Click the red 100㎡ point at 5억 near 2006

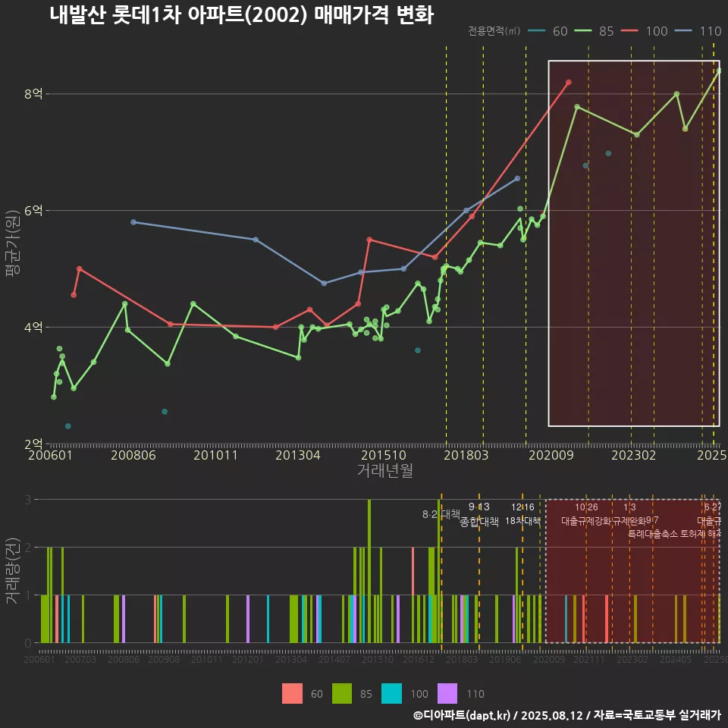coord(80,268)
